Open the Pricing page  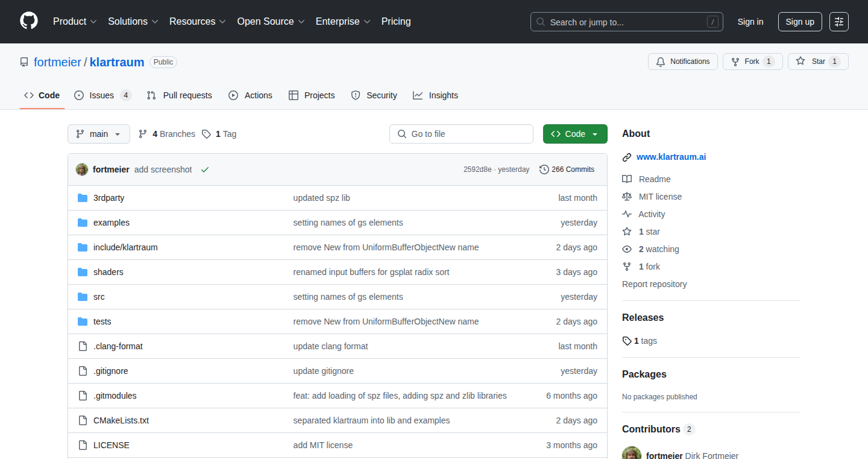[396, 22]
